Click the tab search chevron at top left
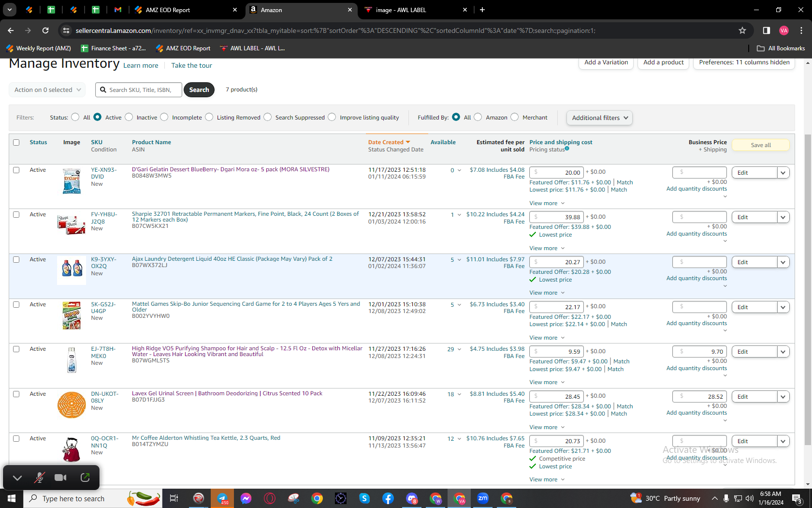812x508 pixels. [x=10, y=10]
